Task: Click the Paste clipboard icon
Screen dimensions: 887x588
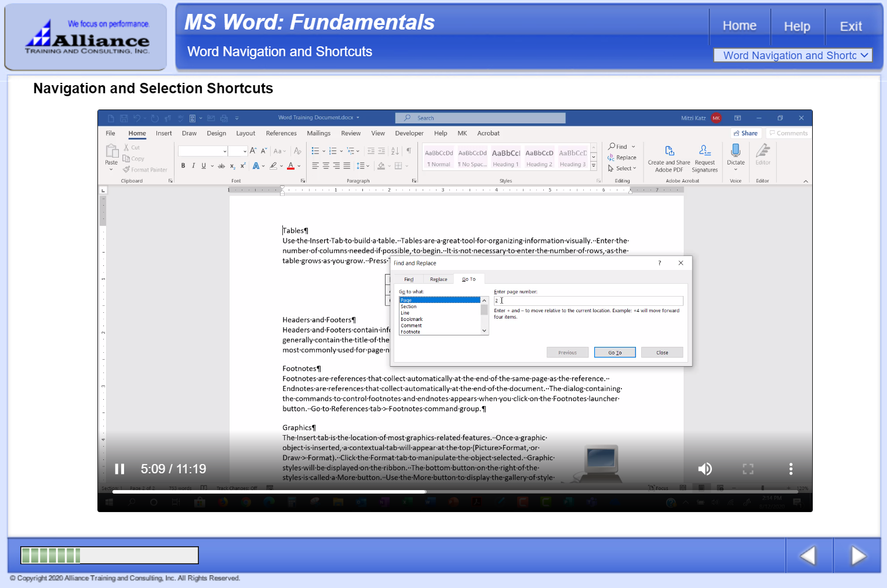Action: (112, 151)
